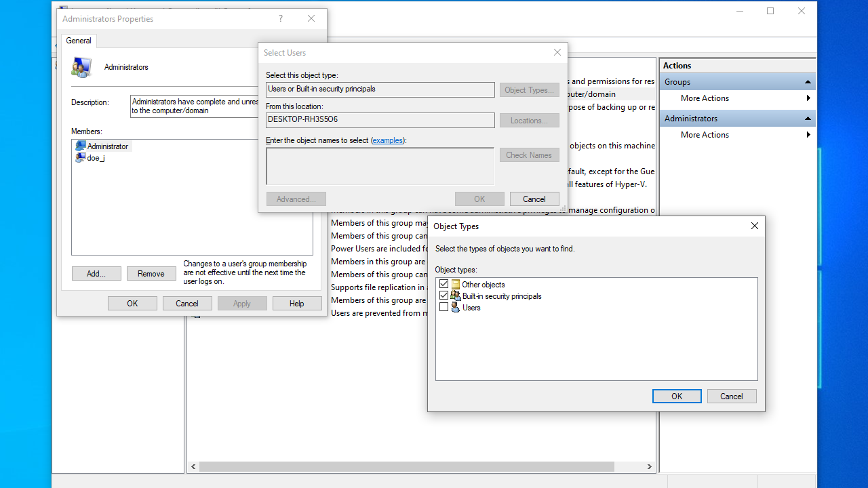Screen dimensions: 868x488
Task: Click the horizontal scrollbar thumb
Action: tap(407, 467)
